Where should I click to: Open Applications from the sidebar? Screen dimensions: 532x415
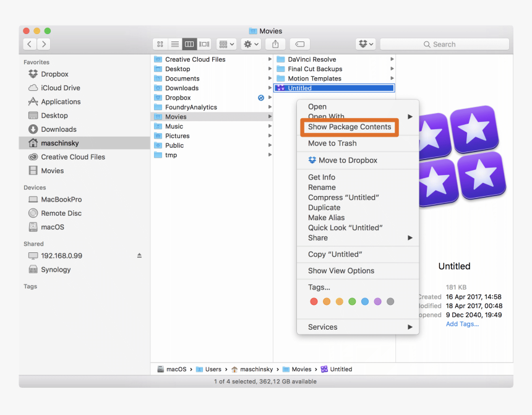coord(61,102)
